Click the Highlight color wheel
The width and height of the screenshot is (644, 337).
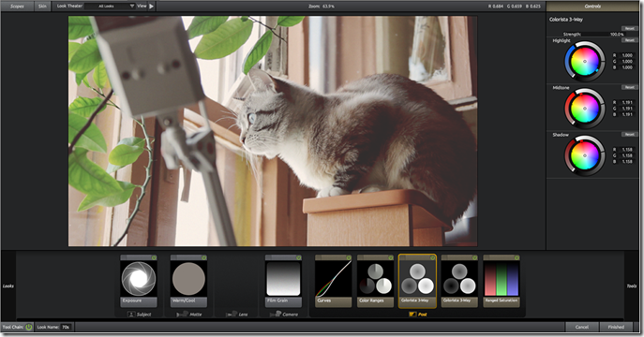585,62
